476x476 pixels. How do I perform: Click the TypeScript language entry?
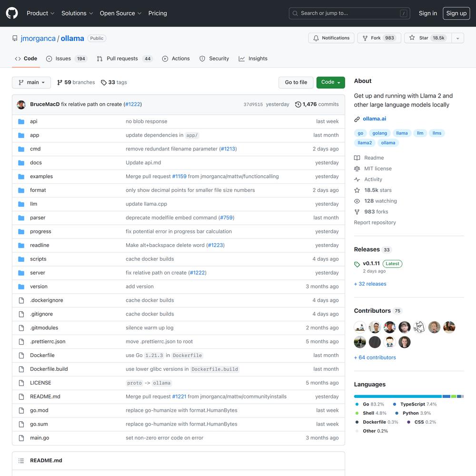point(415,404)
